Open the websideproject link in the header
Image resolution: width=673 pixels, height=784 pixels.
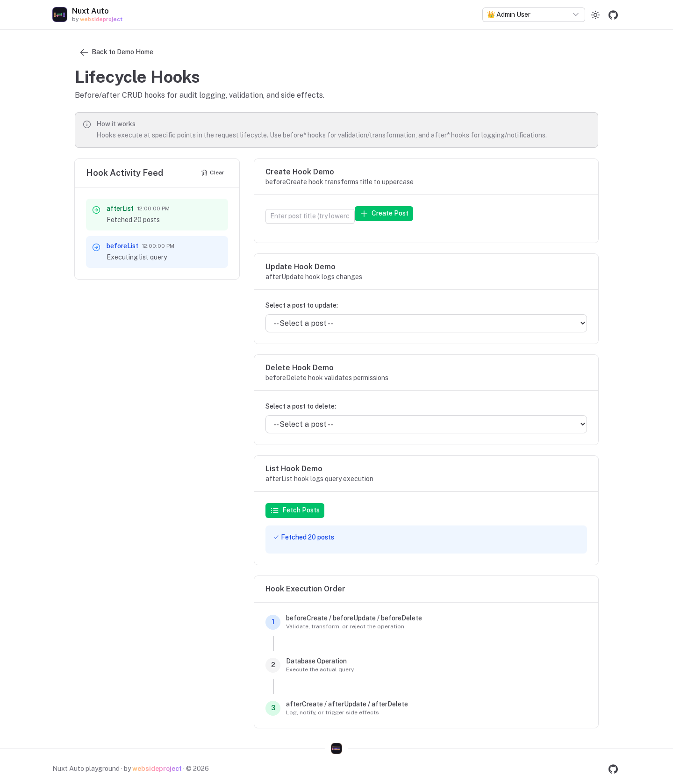pyautogui.click(x=101, y=19)
